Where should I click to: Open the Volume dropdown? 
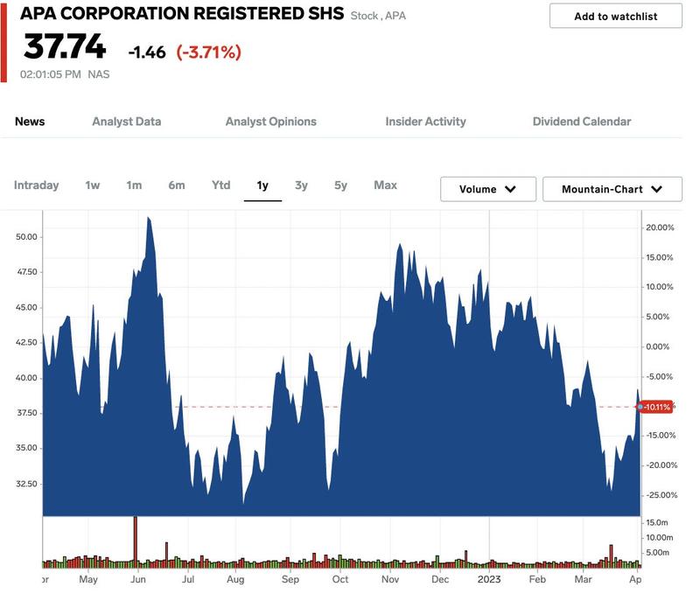pos(487,189)
